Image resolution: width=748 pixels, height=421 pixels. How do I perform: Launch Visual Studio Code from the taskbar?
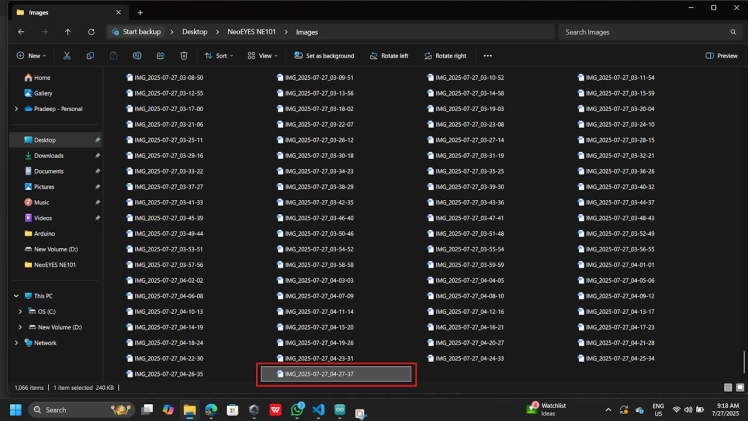click(318, 410)
